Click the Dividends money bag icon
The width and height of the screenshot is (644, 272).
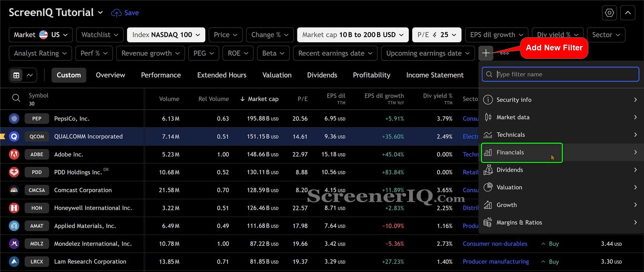[x=488, y=170]
